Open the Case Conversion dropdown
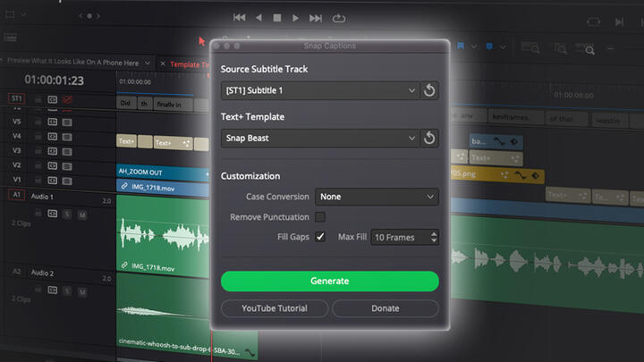The image size is (644, 362). pyautogui.click(x=377, y=197)
